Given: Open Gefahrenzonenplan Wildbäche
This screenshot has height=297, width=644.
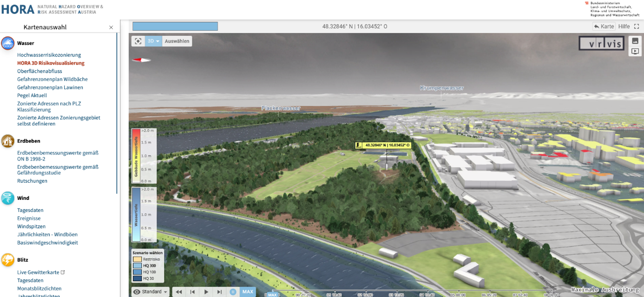Looking at the screenshot, I should (52, 79).
